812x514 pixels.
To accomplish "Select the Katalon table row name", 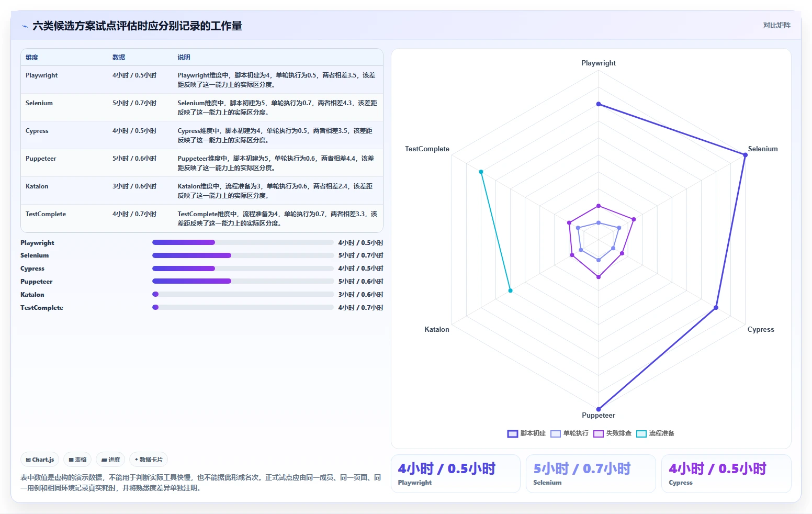I will [37, 186].
